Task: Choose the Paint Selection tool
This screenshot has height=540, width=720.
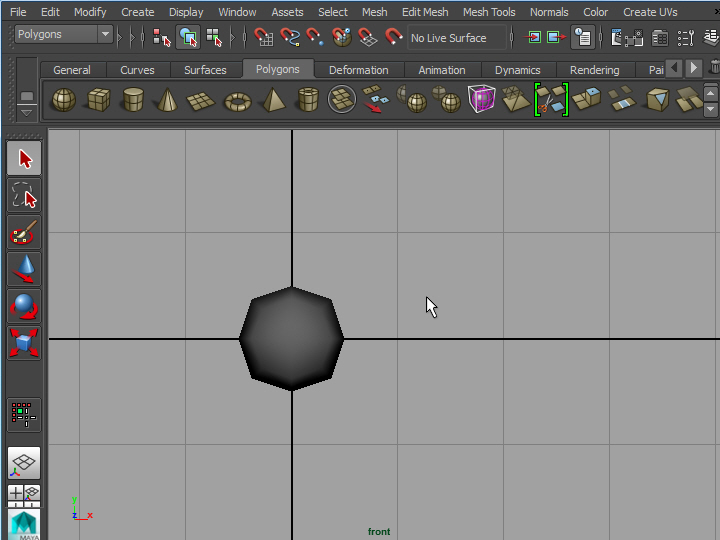Action: [25, 233]
